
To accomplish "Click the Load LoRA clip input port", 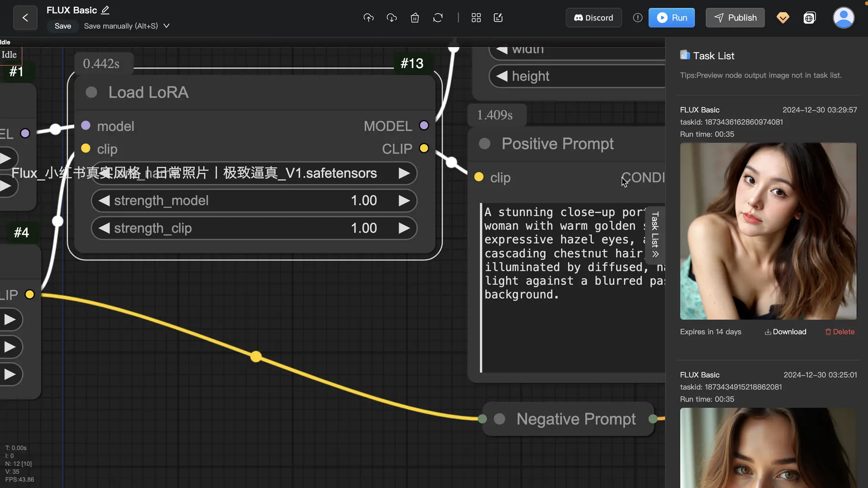I will [x=85, y=148].
